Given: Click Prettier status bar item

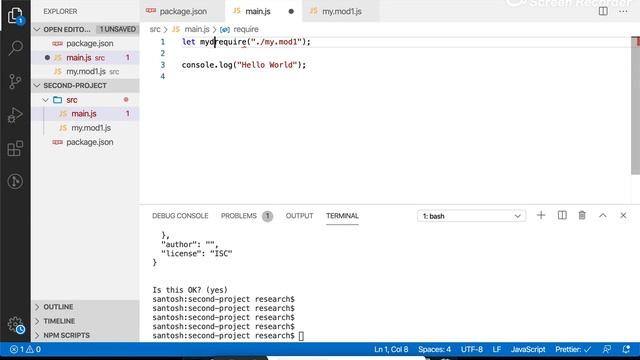Looking at the screenshot, I should pyautogui.click(x=573, y=349).
